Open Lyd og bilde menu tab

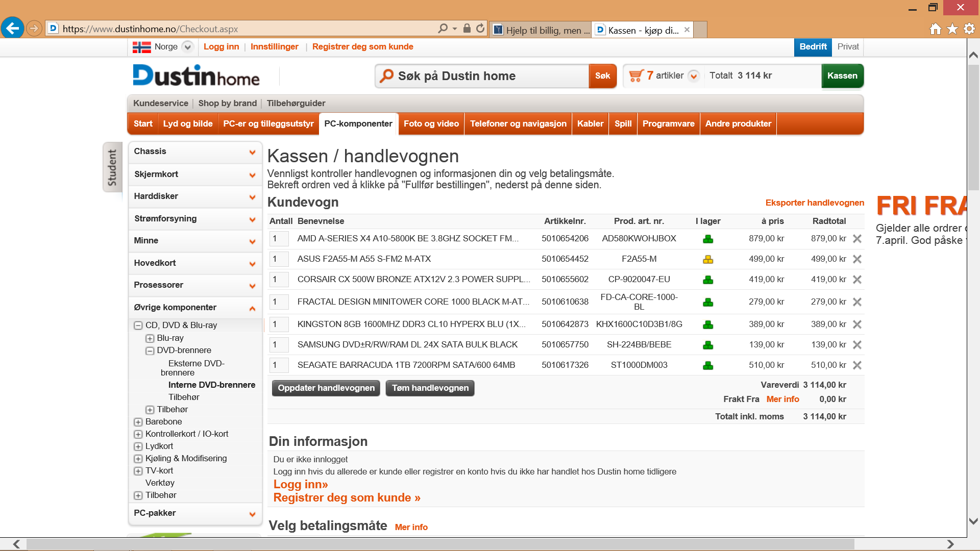[x=188, y=124]
